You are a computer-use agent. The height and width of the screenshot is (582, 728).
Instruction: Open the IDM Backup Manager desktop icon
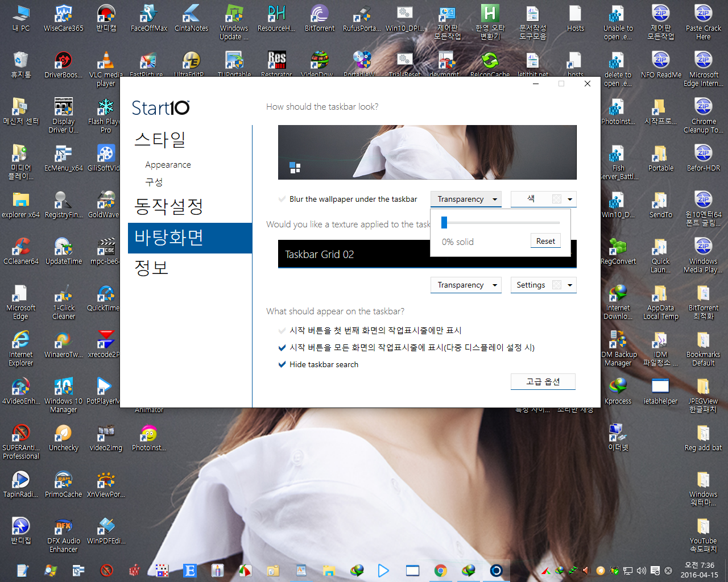coord(618,349)
